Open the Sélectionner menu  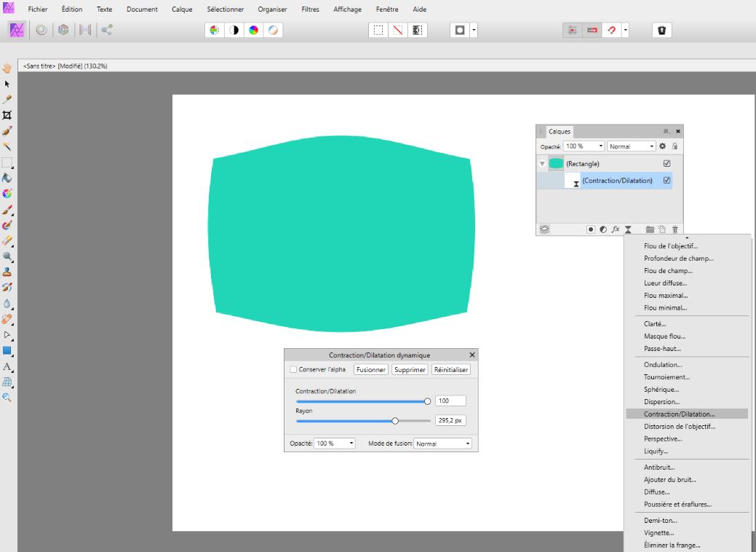coord(225,9)
